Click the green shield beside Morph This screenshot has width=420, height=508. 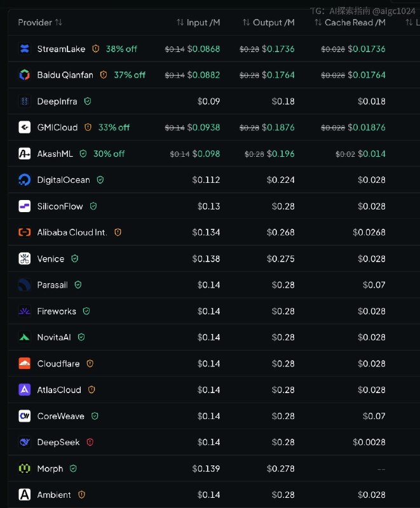(73, 468)
